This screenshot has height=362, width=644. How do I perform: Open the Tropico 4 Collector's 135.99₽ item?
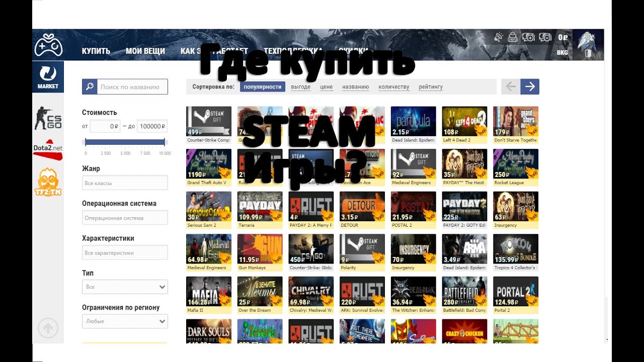click(x=516, y=253)
